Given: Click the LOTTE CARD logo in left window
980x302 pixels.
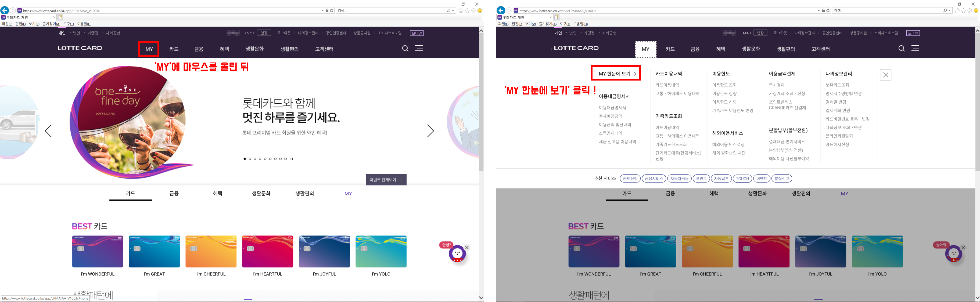Looking at the screenshot, I should pyautogui.click(x=80, y=48).
